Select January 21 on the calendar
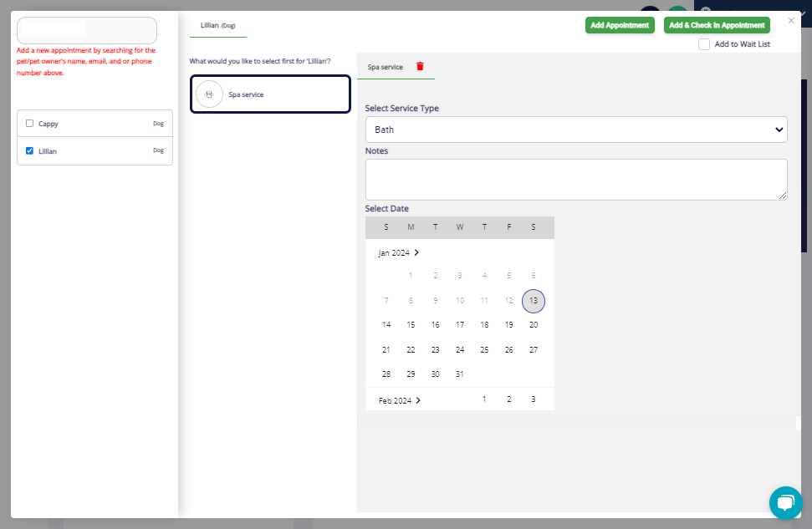 pos(386,350)
